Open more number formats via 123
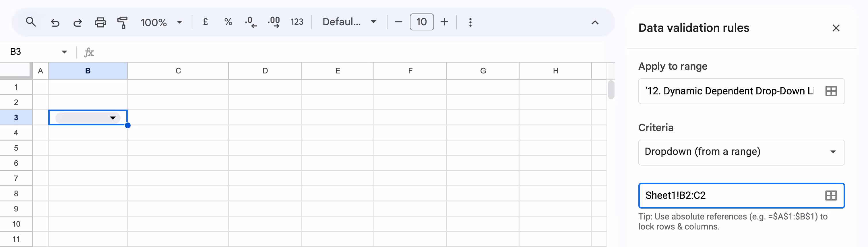 297,22
